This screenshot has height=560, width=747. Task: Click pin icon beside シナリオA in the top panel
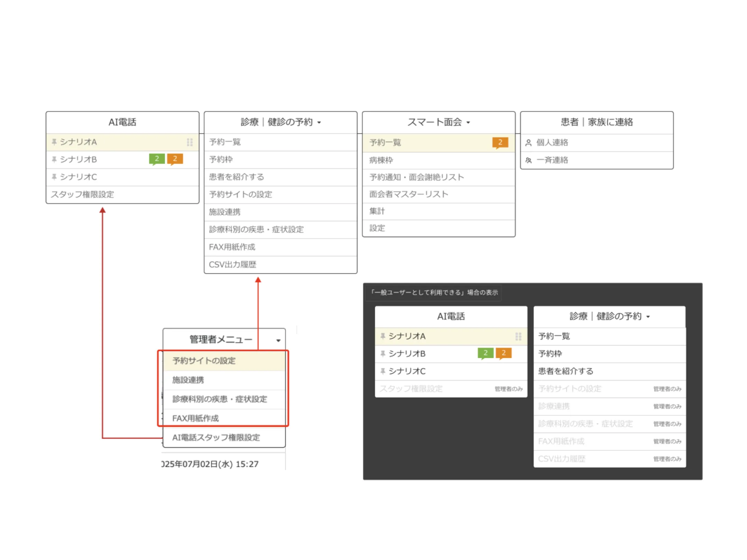(x=54, y=142)
